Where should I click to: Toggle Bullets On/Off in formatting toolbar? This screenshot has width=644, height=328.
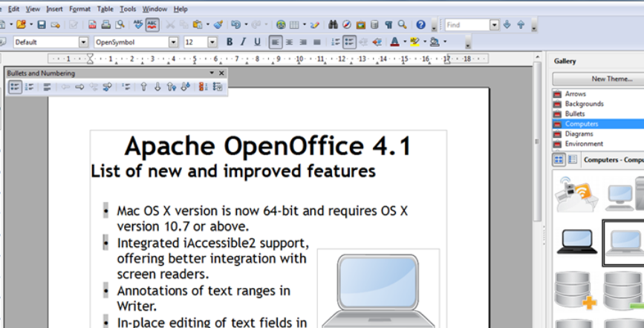(x=349, y=42)
